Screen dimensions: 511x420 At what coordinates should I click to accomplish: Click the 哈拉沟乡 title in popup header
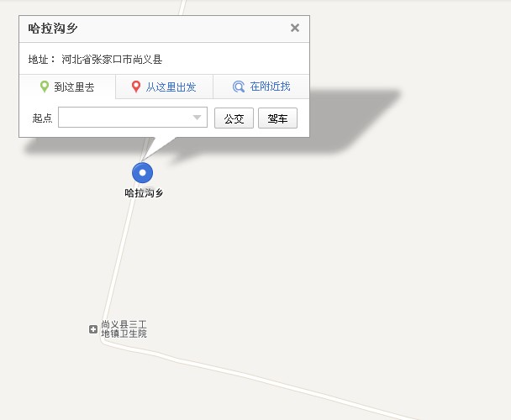click(53, 29)
